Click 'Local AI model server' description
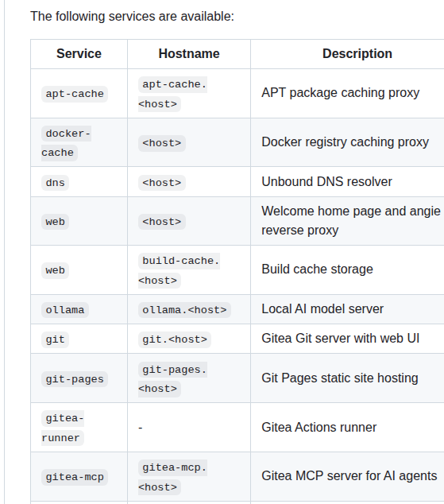The image size is (444, 504). 322,309
